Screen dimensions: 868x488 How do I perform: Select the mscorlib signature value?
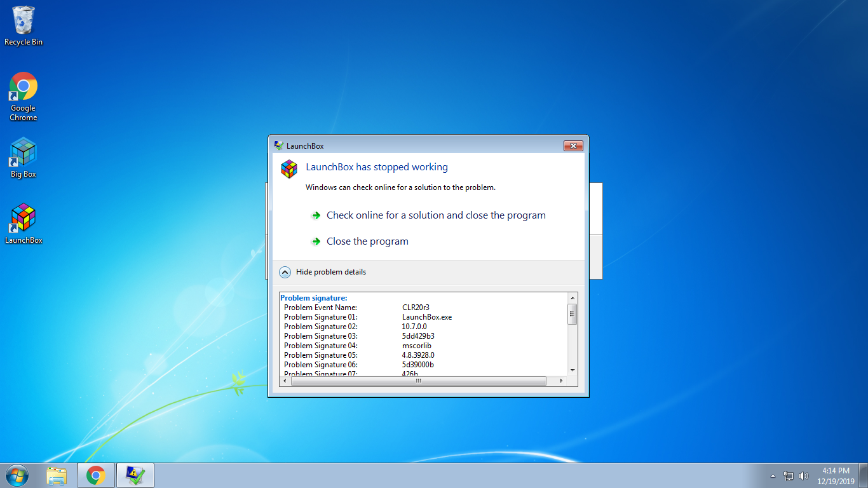[x=417, y=346]
